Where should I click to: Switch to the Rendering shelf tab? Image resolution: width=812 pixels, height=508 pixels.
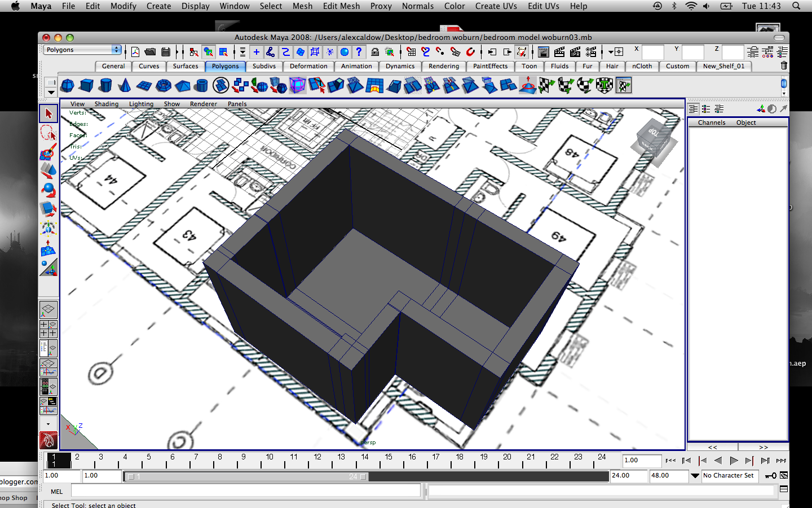pos(444,66)
